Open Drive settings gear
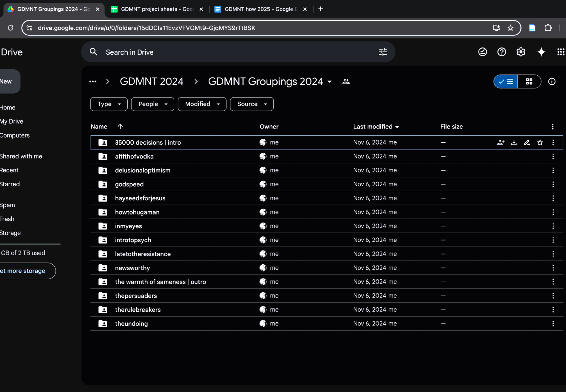The height and width of the screenshot is (392, 566). pos(521,52)
